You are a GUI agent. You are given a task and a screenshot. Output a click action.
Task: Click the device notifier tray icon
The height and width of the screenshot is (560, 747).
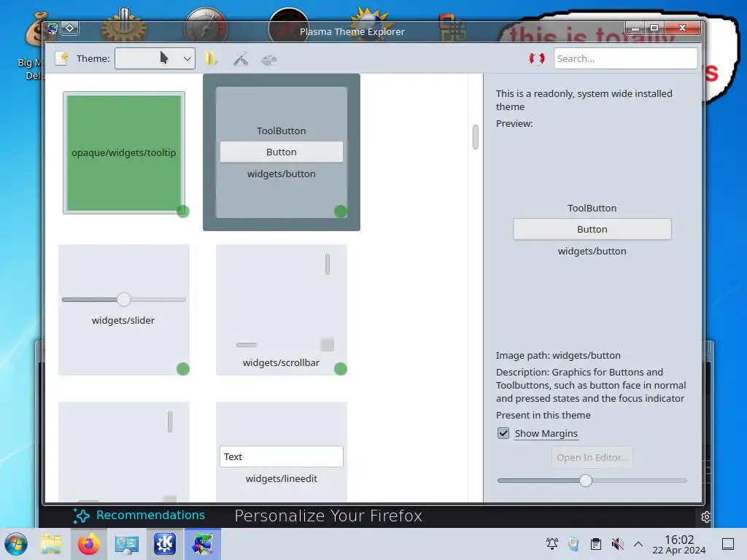click(573, 543)
